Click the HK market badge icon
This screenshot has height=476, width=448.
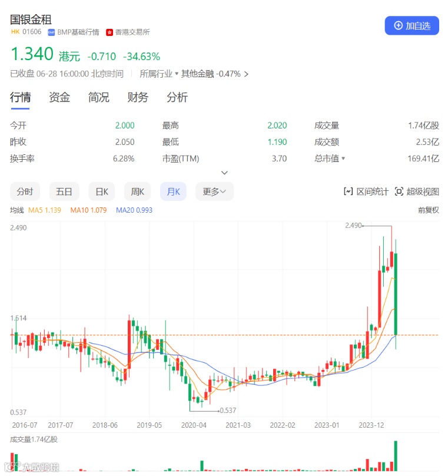click(15, 32)
